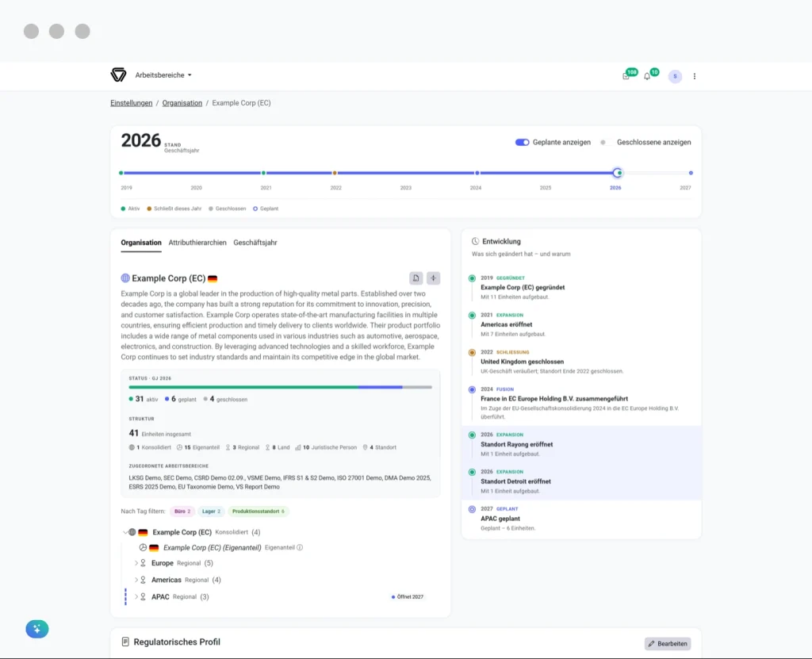
Task: Click the 2026 timeline slider handle
Action: tap(618, 173)
